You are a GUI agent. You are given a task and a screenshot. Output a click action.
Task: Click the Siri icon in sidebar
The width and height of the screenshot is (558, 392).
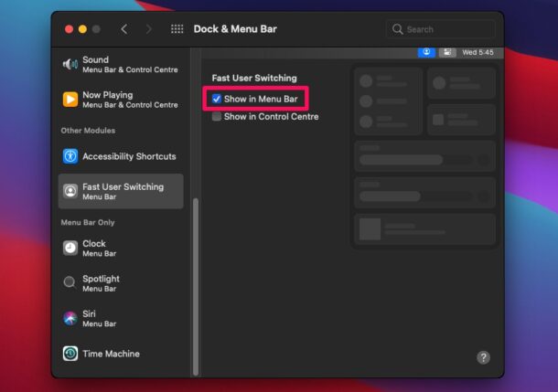click(70, 318)
